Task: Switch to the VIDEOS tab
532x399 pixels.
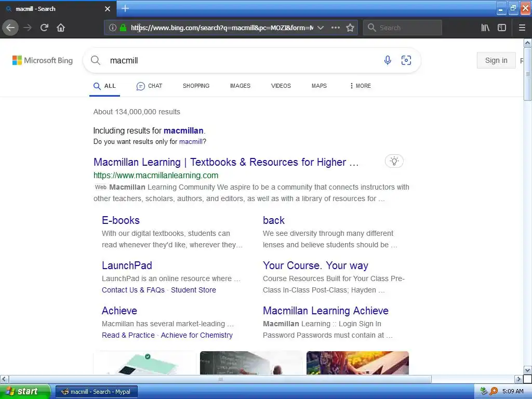Action: point(281,86)
